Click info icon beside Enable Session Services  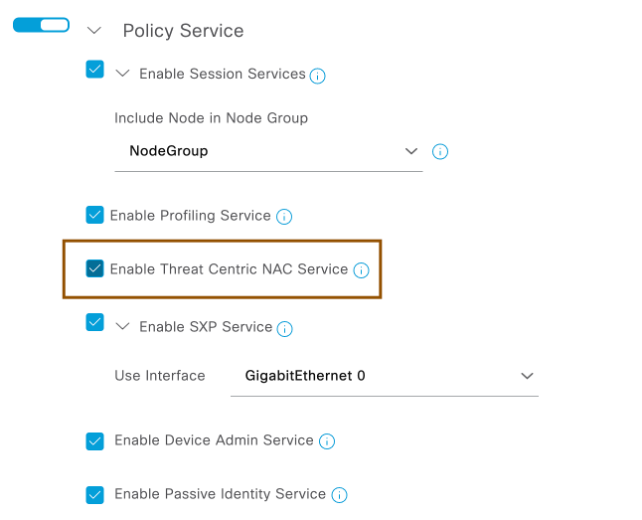click(x=317, y=76)
